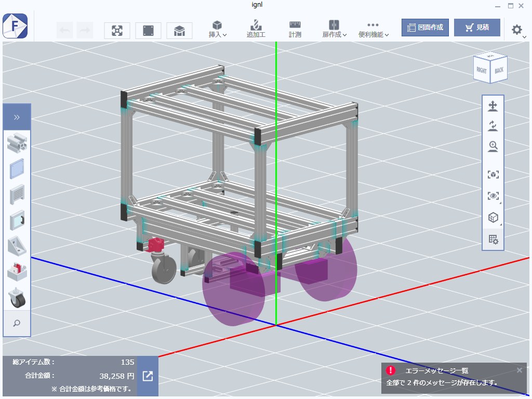Select the red accessory parts icon
Viewport: 532px width, 399px height.
[17, 271]
